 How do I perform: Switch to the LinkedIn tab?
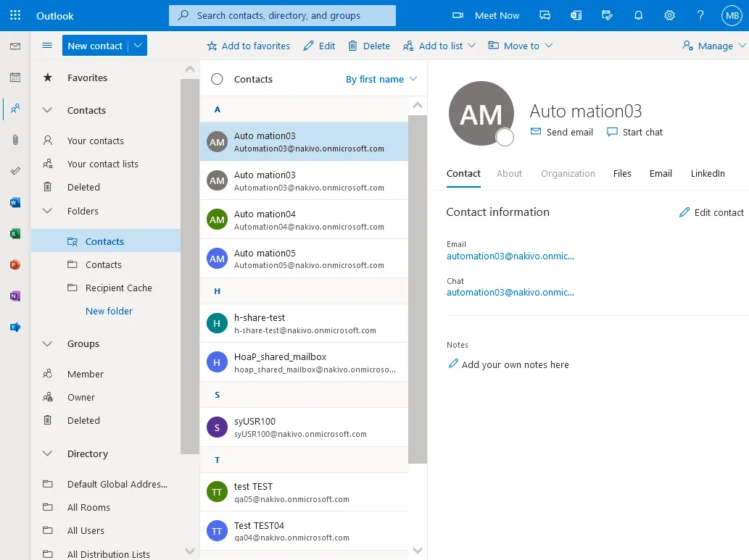pos(707,174)
